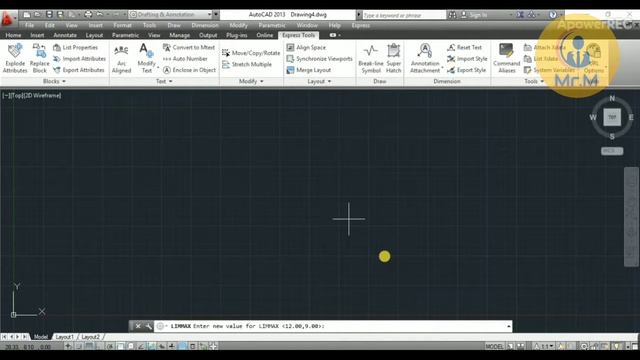Open the Format menu
This screenshot has height=360, width=640.
coord(122,25)
